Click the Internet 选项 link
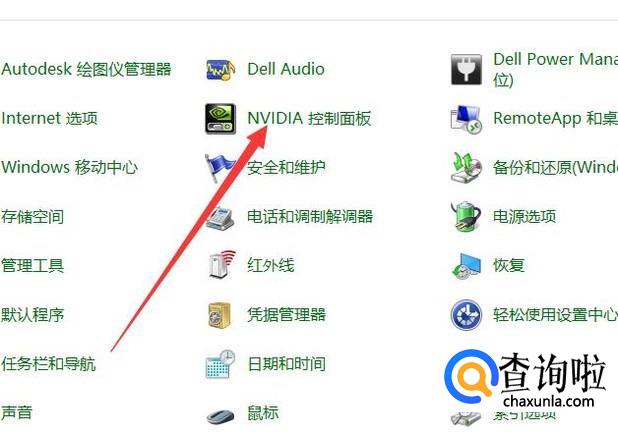The image size is (618, 432). click(x=49, y=118)
